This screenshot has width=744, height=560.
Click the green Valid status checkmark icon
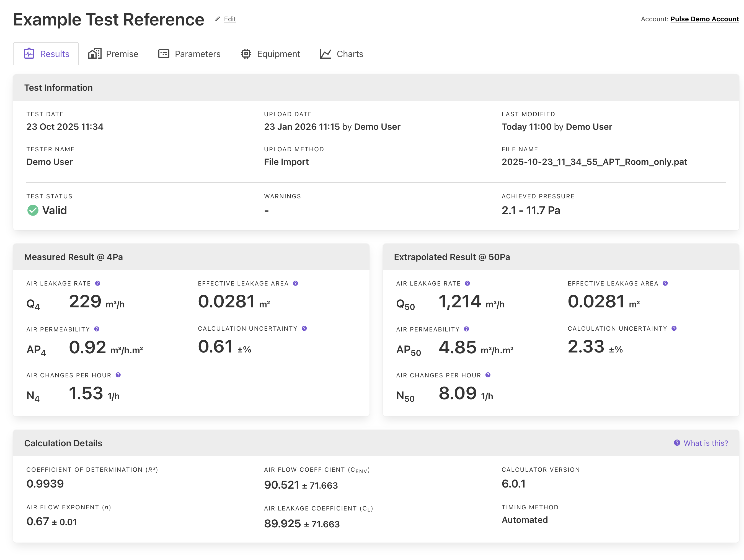[33, 211]
